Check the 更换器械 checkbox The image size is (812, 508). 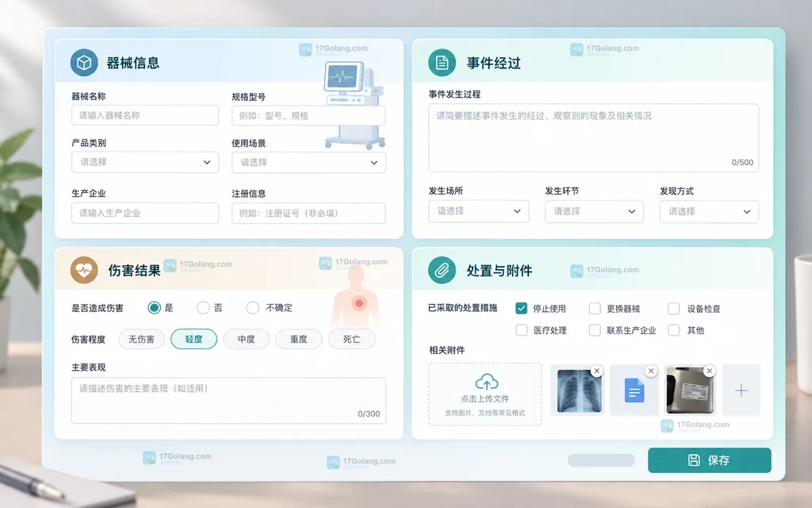pyautogui.click(x=595, y=309)
